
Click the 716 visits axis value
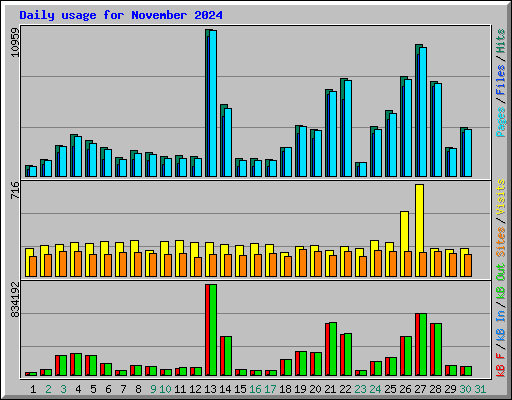coord(15,190)
